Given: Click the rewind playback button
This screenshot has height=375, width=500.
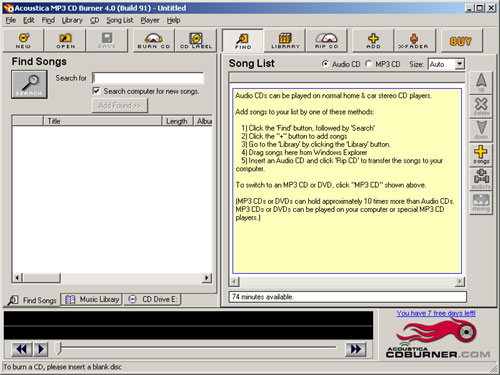Looking at the screenshot, I should pyautogui.click(x=22, y=349).
